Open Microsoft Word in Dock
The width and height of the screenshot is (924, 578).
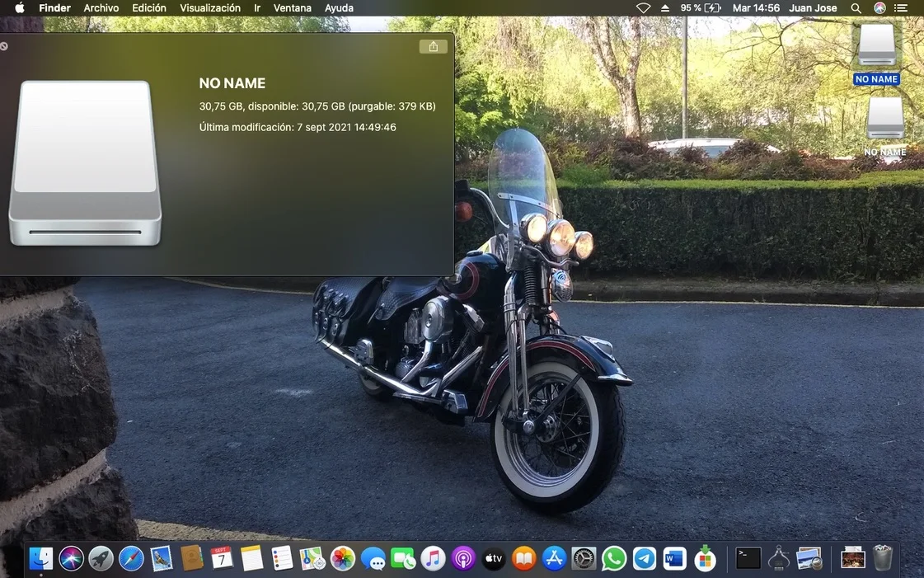(x=675, y=558)
